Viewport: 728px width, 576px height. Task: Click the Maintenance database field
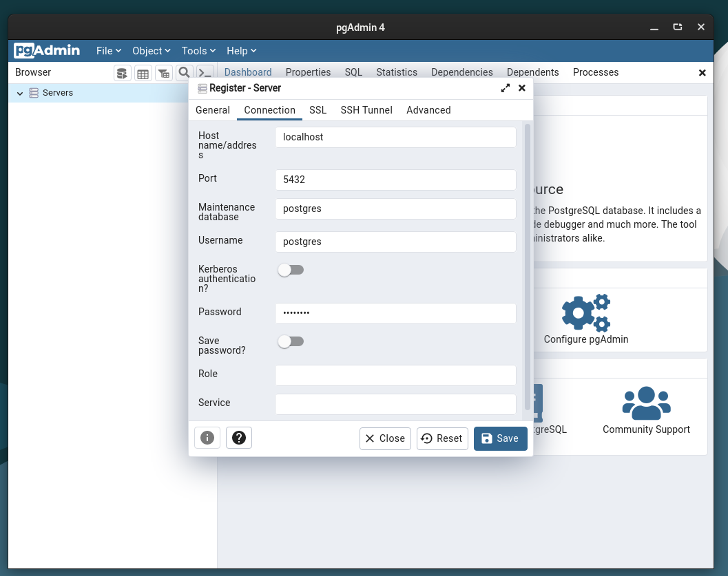(395, 209)
